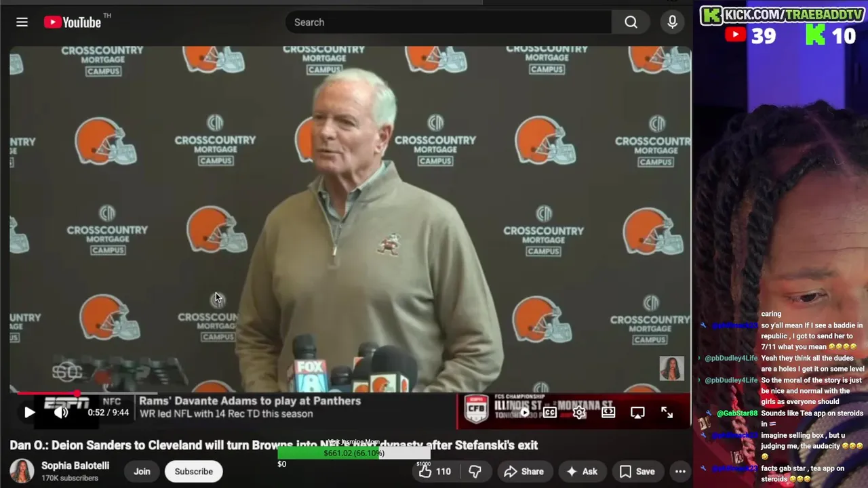The image size is (868, 488).
Task: Open the YouTube hamburger guide menu
Action: (22, 22)
